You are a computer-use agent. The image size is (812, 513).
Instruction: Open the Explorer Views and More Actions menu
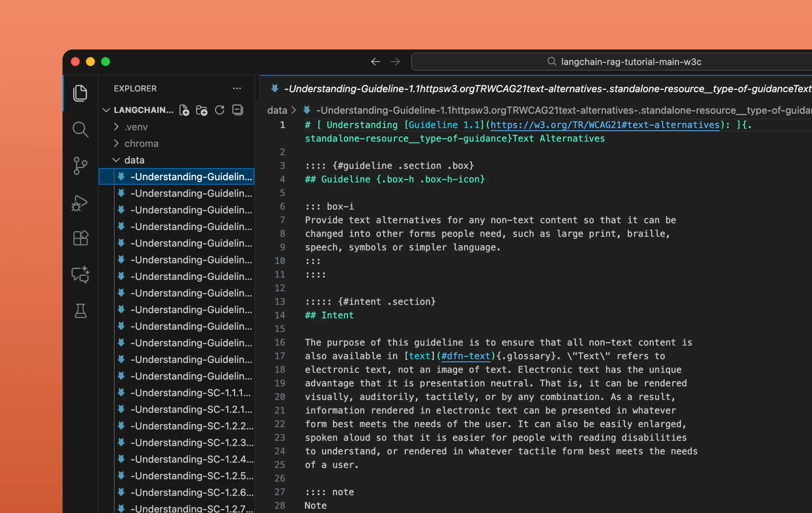(x=237, y=89)
